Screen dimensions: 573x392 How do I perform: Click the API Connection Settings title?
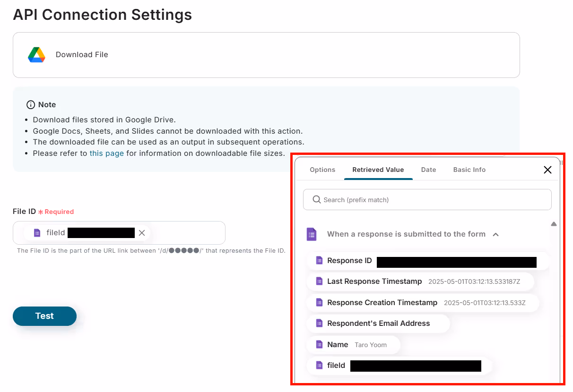pyautogui.click(x=102, y=15)
